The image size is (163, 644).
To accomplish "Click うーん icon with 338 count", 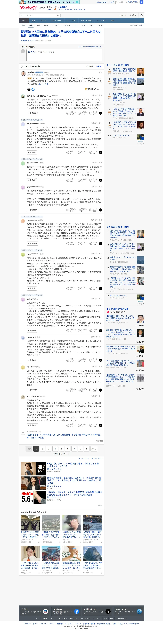I will (91, 113).
